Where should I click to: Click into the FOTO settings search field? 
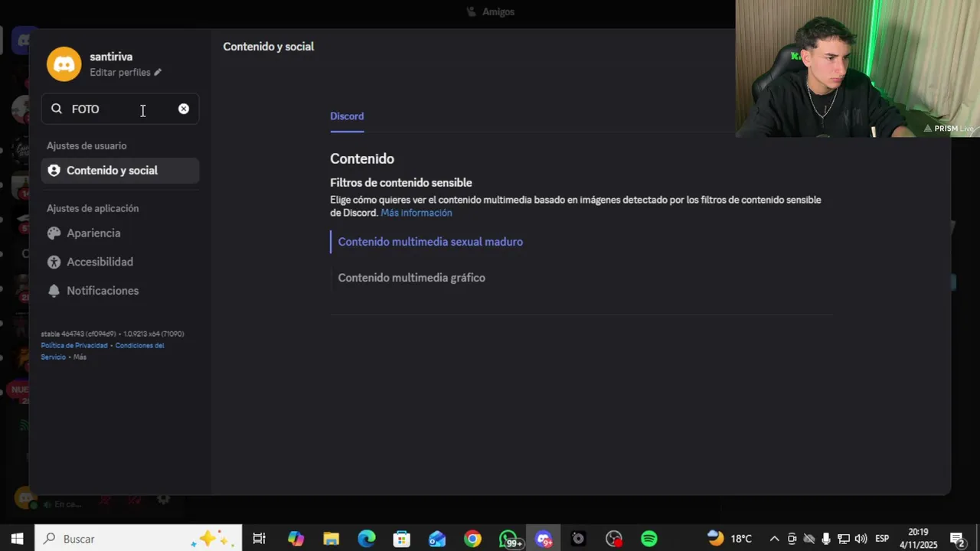coord(119,109)
